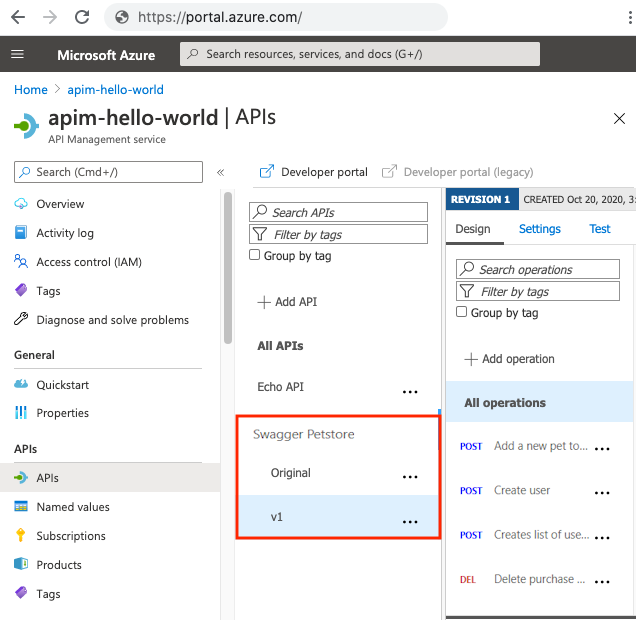Open the v1 version ellipsis menu
The image size is (636, 620).
409,521
